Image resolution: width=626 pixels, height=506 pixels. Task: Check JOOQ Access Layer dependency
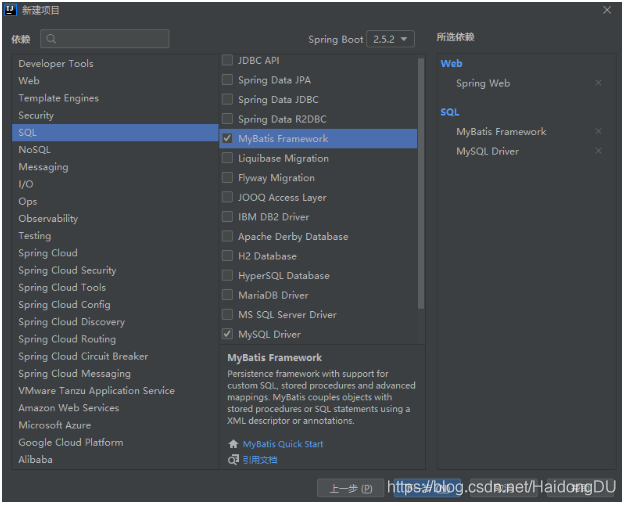[228, 197]
